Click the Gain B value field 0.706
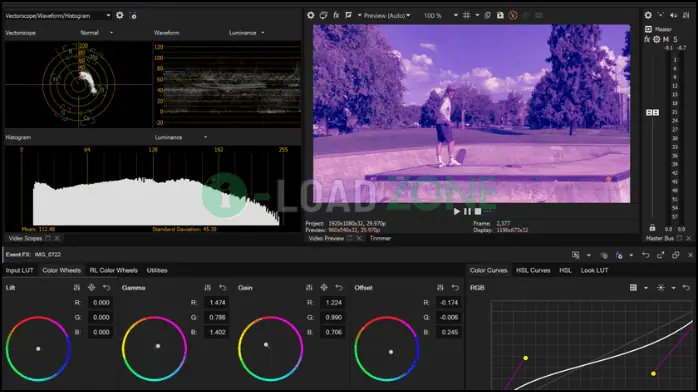The height and width of the screenshot is (392, 698). tap(333, 332)
